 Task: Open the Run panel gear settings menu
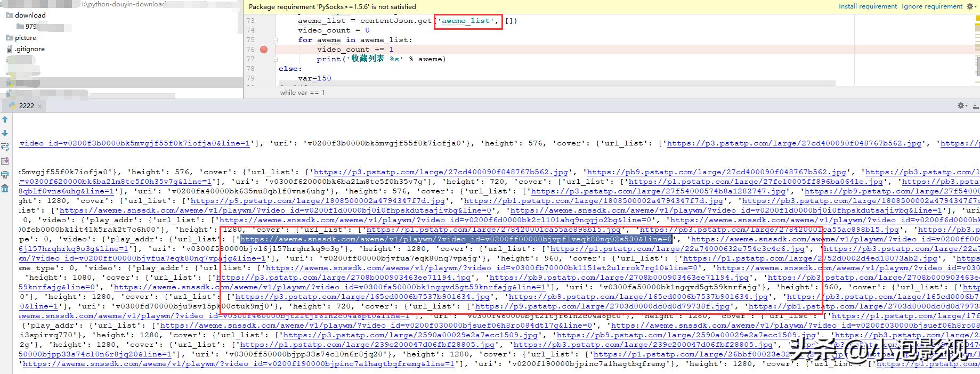point(962,105)
